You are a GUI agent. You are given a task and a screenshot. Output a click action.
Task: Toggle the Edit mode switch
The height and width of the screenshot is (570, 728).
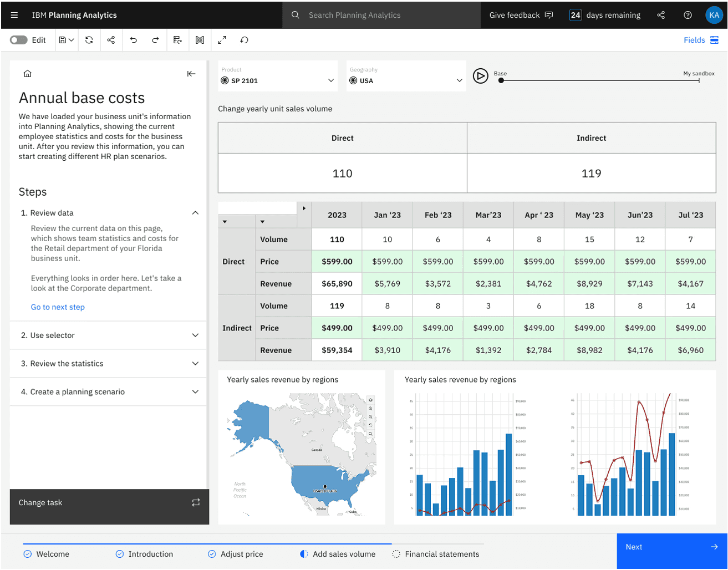tap(19, 40)
